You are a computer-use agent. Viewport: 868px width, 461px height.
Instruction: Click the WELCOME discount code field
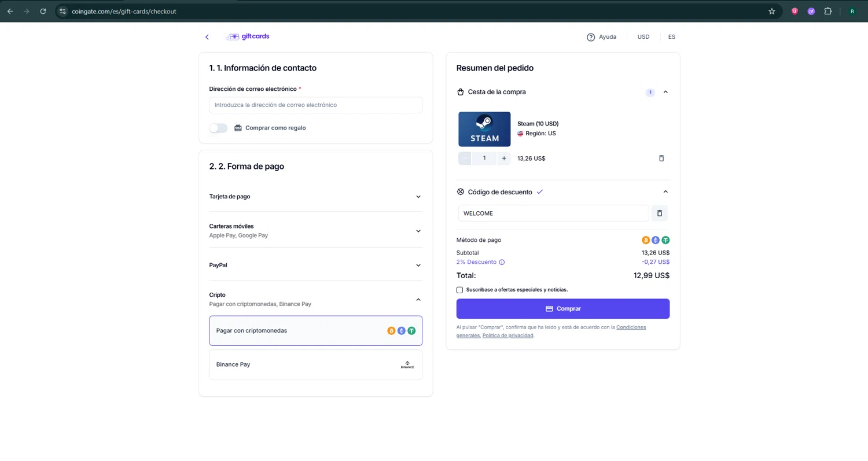[553, 213]
